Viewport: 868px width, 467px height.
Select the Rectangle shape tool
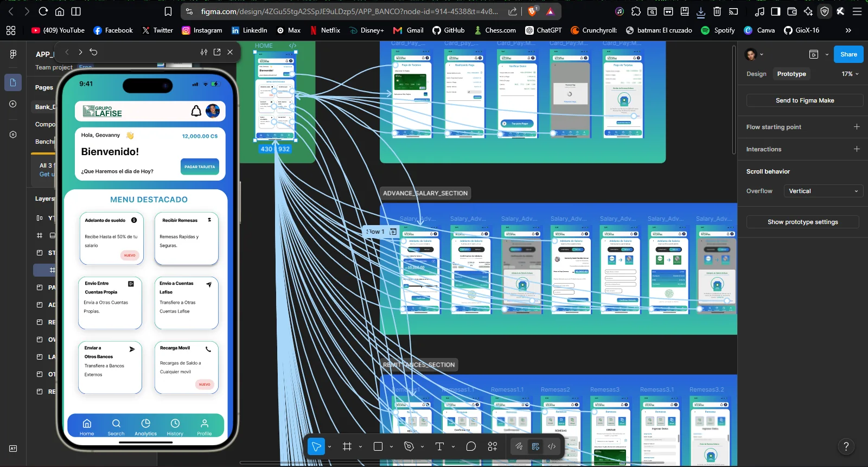point(378,446)
